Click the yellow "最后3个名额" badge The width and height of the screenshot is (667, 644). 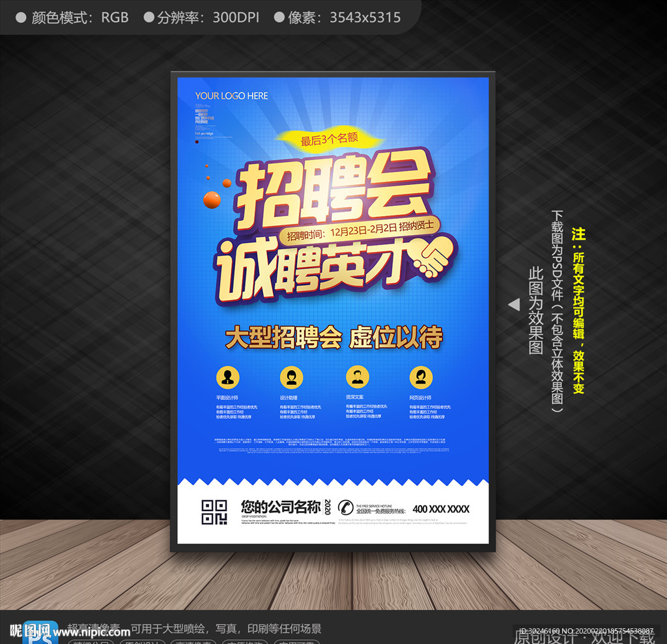[x=329, y=139]
